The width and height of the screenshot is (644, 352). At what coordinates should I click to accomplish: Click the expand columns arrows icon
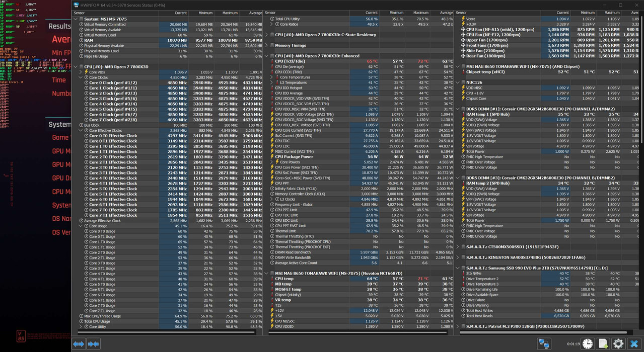coord(79,344)
